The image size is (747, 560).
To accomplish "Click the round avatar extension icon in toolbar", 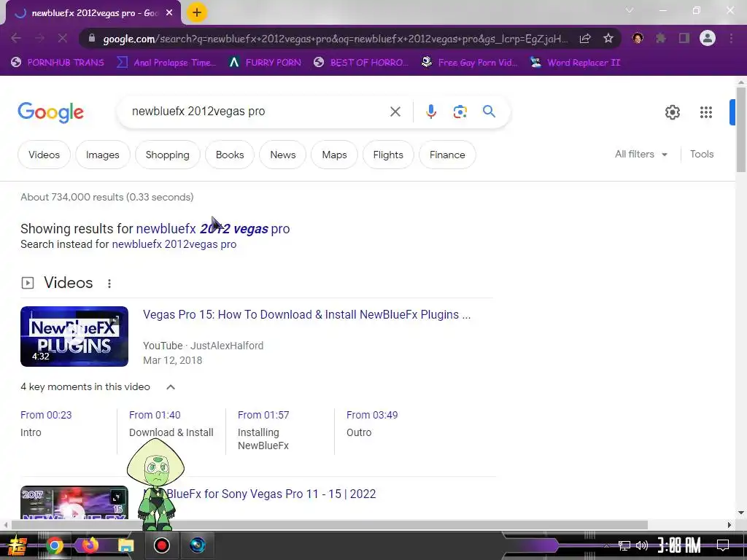I will (x=638, y=38).
